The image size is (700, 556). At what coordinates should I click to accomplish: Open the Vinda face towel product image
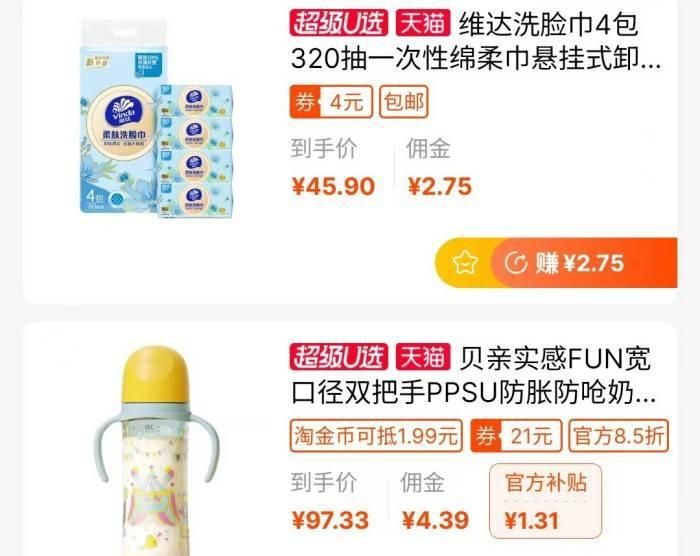[156, 118]
